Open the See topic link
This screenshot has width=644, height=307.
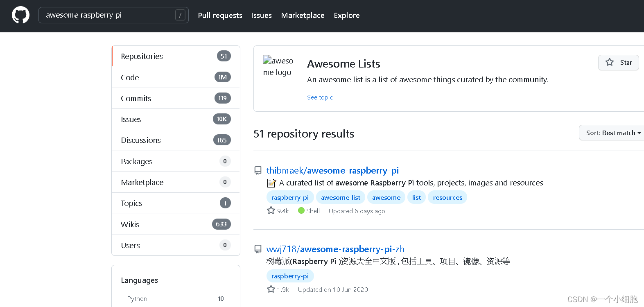tap(320, 97)
